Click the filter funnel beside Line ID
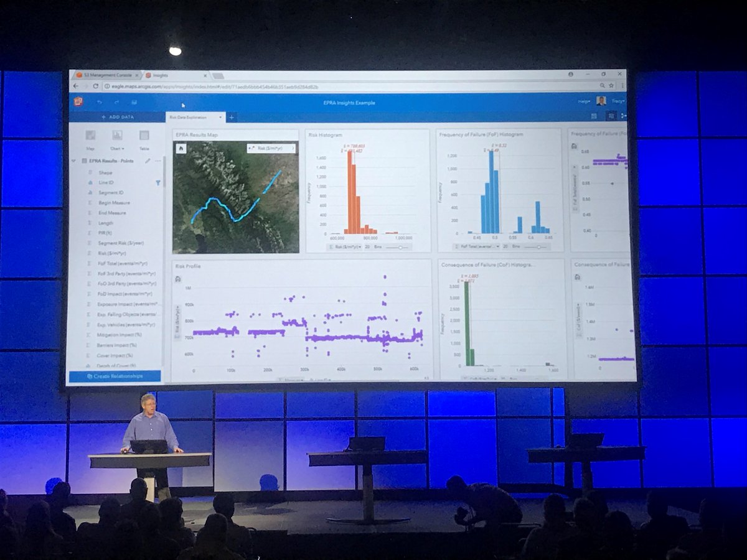 coord(157,182)
